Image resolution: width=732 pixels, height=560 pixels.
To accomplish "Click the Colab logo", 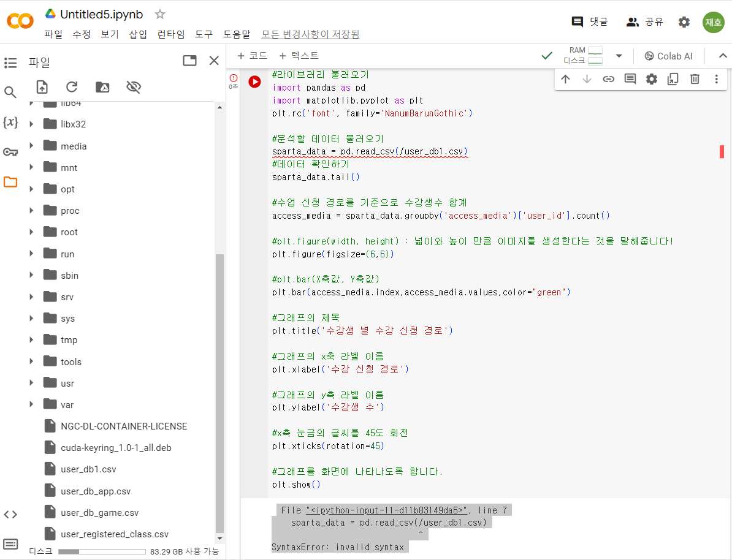I will (x=20, y=21).
